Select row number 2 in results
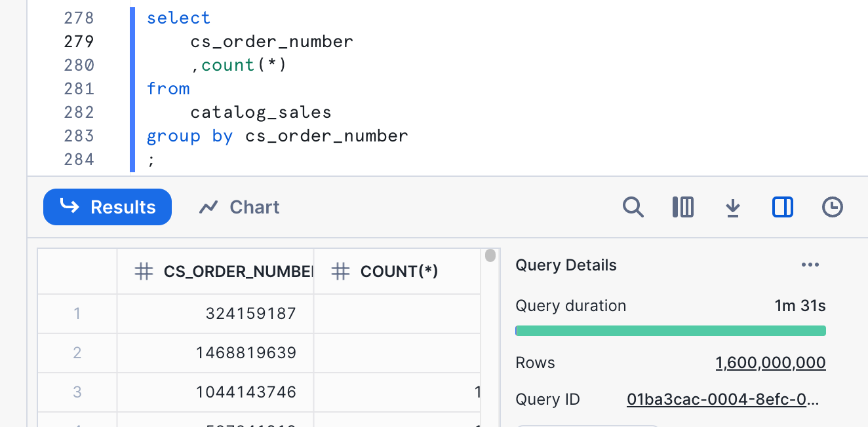 click(x=77, y=353)
